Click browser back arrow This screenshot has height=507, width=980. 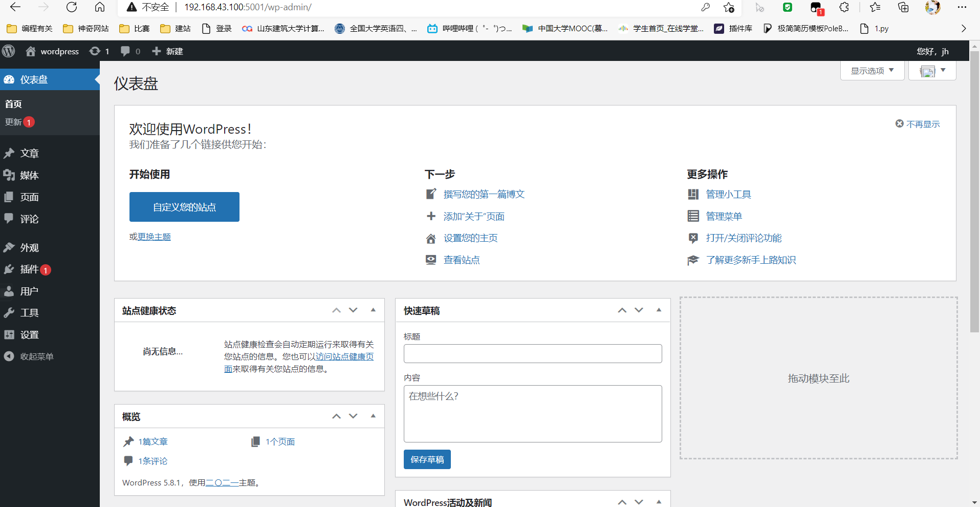coord(15,7)
